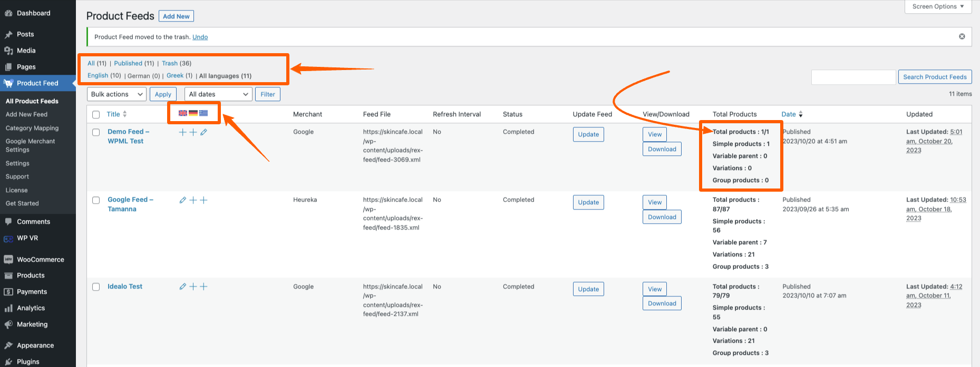Sort feeds by the Title column

(x=117, y=114)
